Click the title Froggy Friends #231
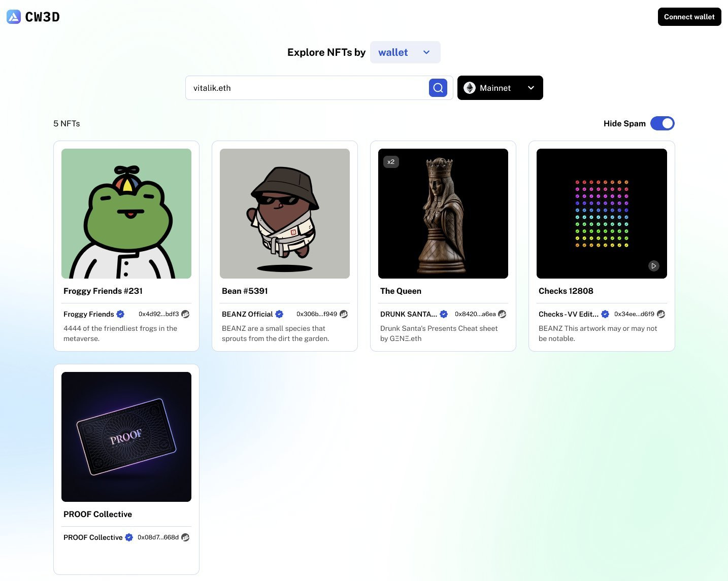The image size is (728, 581). [103, 291]
